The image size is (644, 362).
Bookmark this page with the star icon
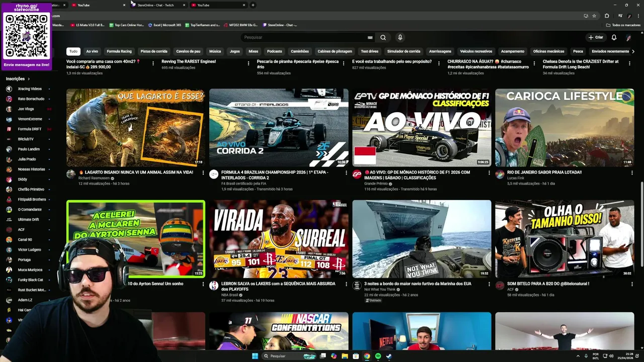(594, 16)
